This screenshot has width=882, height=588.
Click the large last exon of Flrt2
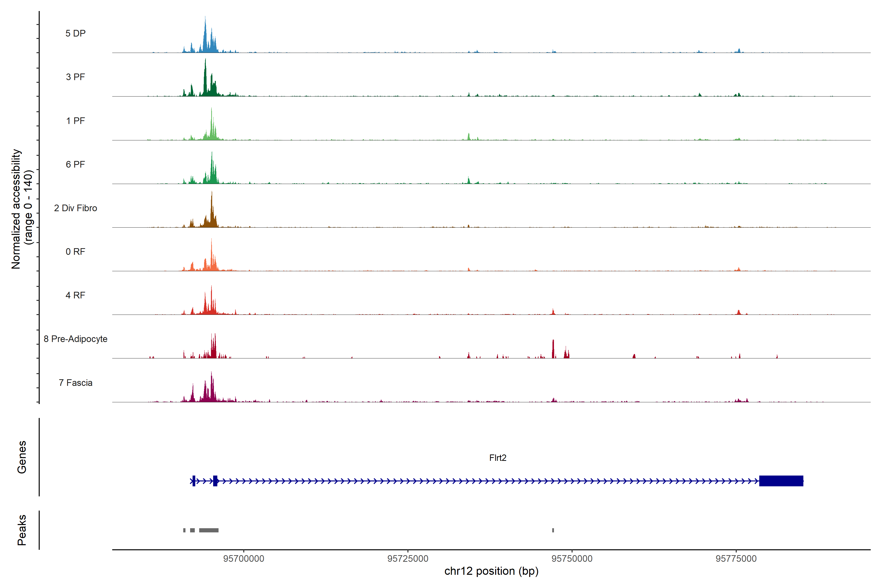click(x=781, y=481)
